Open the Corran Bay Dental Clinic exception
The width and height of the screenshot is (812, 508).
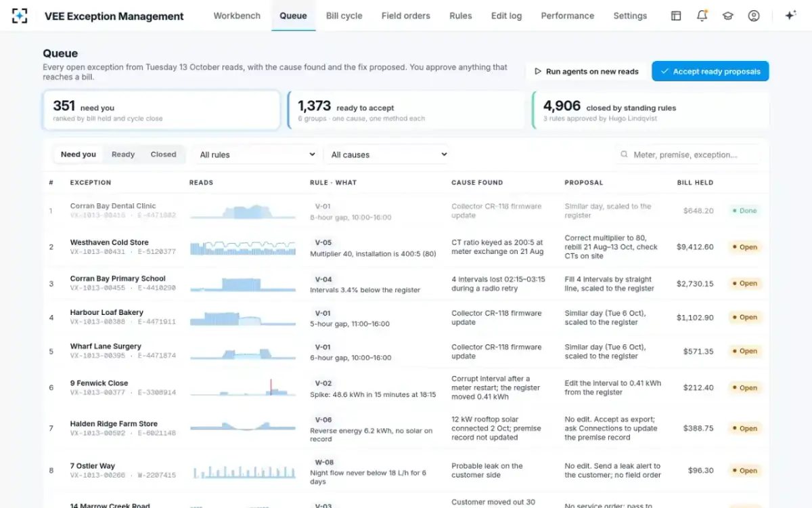point(113,206)
